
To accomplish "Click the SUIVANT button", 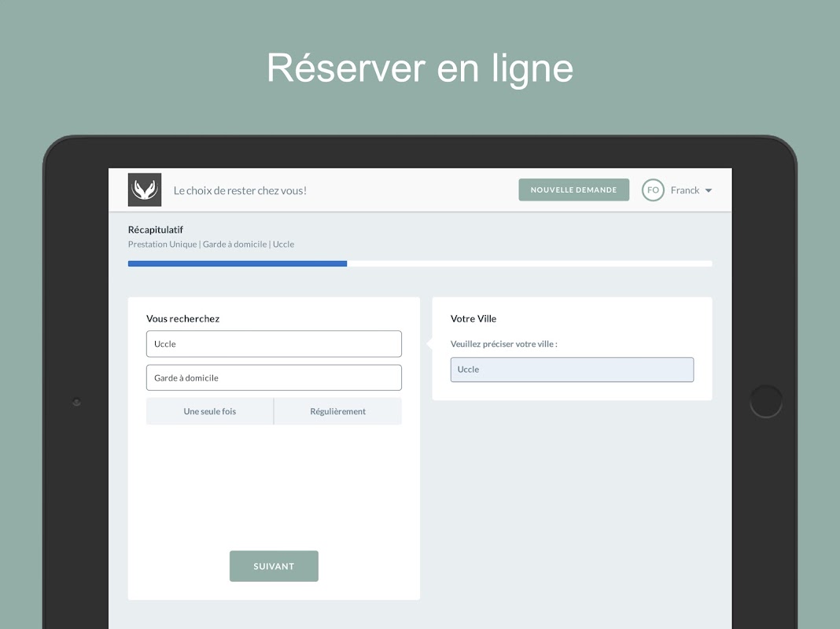I will (x=274, y=566).
